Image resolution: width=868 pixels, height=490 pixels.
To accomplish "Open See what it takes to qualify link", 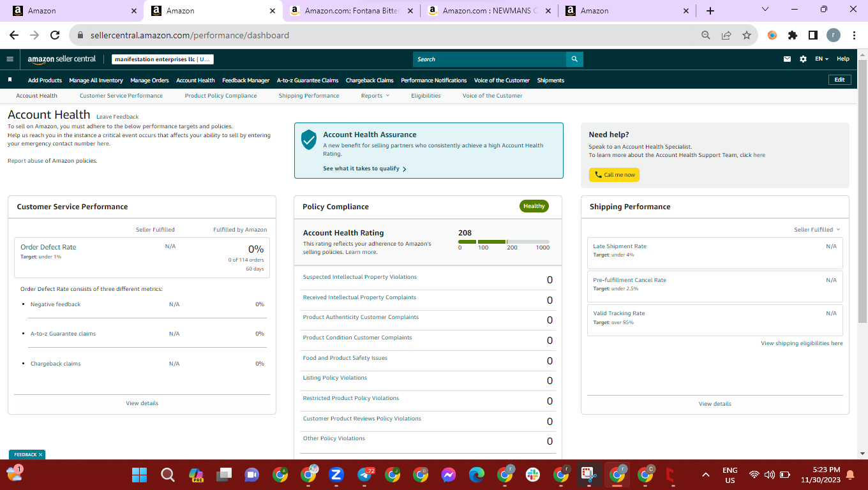I will [x=364, y=168].
